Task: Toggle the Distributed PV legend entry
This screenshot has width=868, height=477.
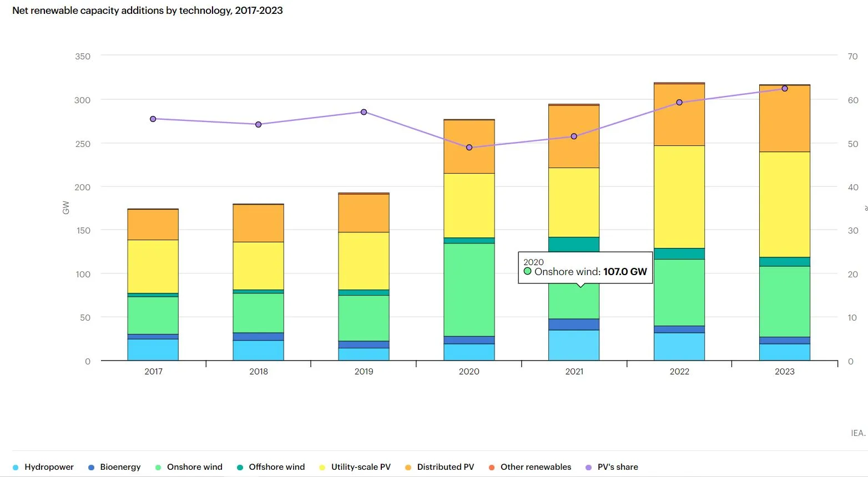Action: pos(440,467)
